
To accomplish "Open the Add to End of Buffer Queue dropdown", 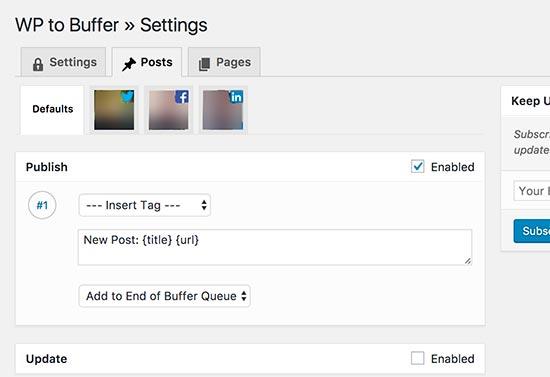I will (x=165, y=296).
